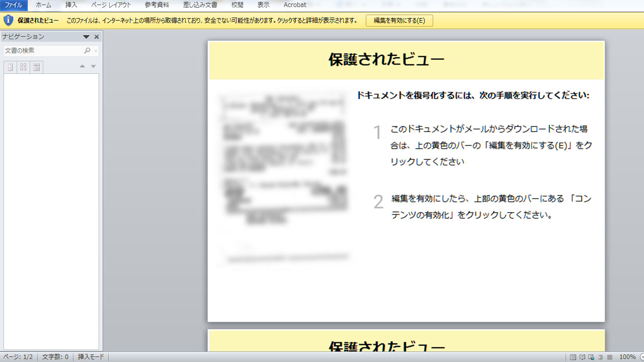644x362 pixels.
Task: Open protected view details message text
Action: tap(212, 21)
